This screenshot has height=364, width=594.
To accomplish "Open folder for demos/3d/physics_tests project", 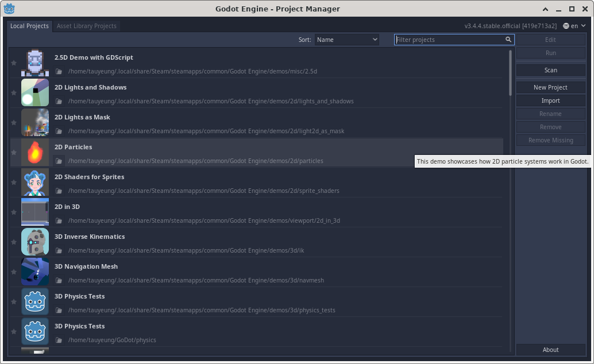I will [x=59, y=310].
